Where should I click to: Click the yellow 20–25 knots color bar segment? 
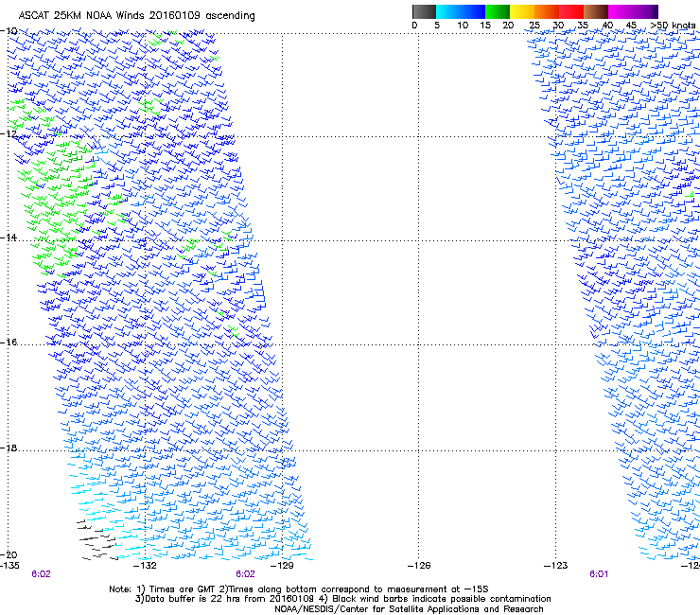pos(522,11)
